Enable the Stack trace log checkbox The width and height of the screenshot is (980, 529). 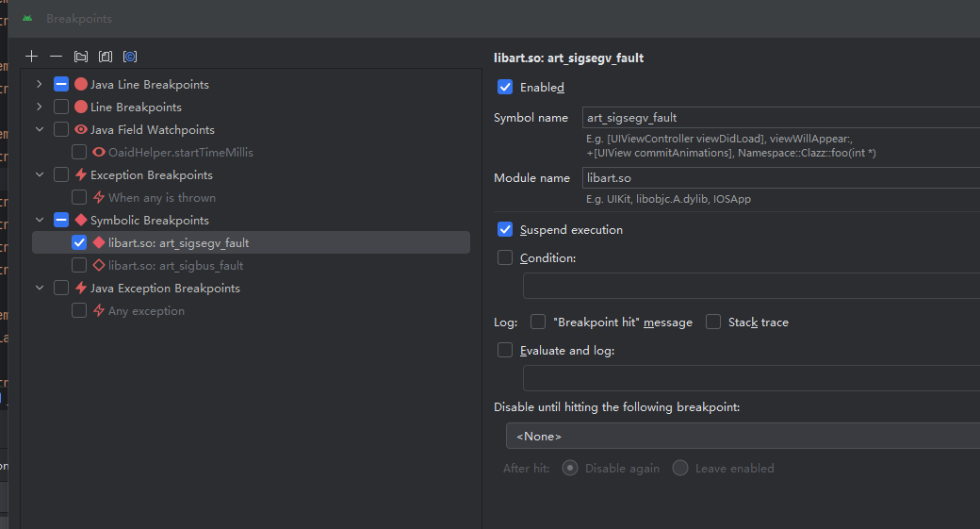tap(713, 322)
